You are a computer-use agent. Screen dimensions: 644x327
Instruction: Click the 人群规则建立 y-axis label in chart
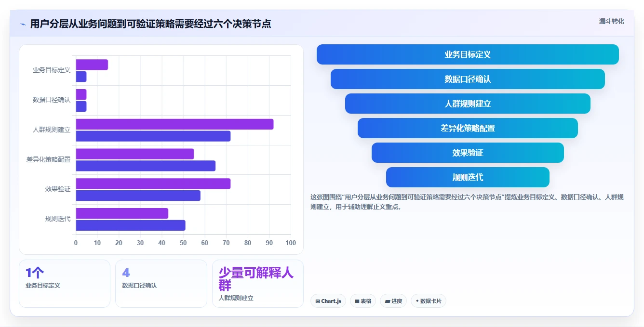52,130
